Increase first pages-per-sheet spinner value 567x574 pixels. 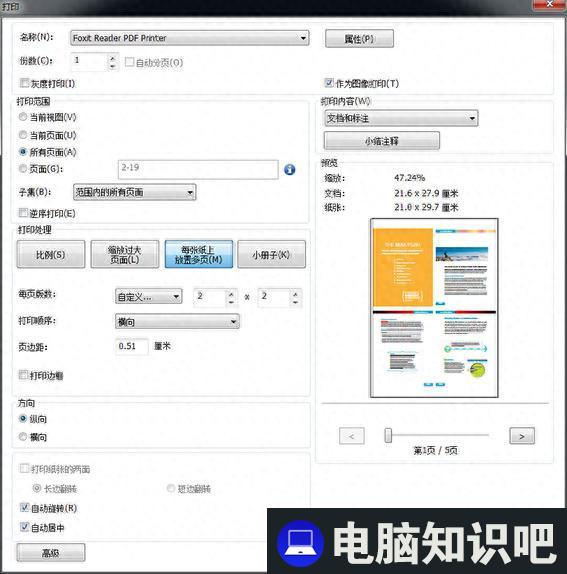pyautogui.click(x=231, y=294)
